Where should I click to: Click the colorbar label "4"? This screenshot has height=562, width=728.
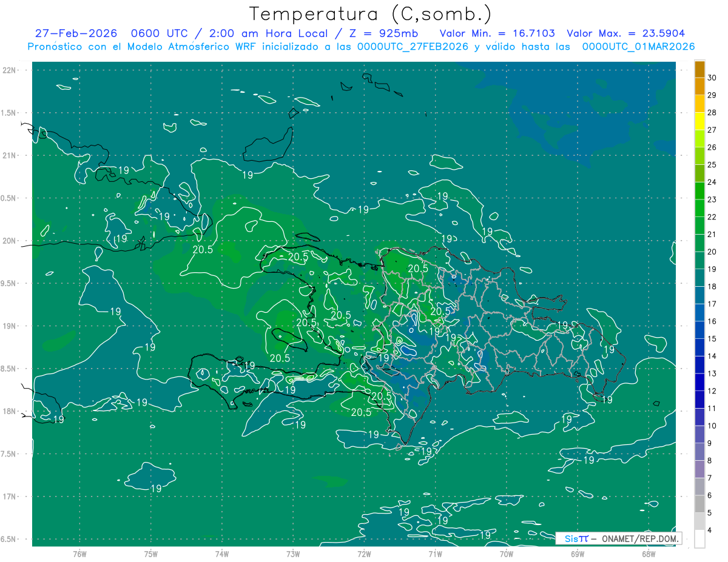tap(709, 530)
